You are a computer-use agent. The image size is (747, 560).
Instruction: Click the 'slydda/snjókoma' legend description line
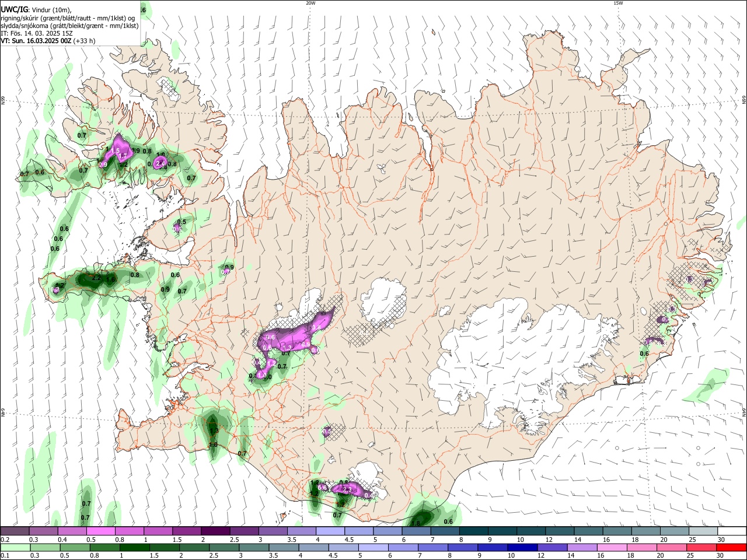pyautogui.click(x=70, y=26)
